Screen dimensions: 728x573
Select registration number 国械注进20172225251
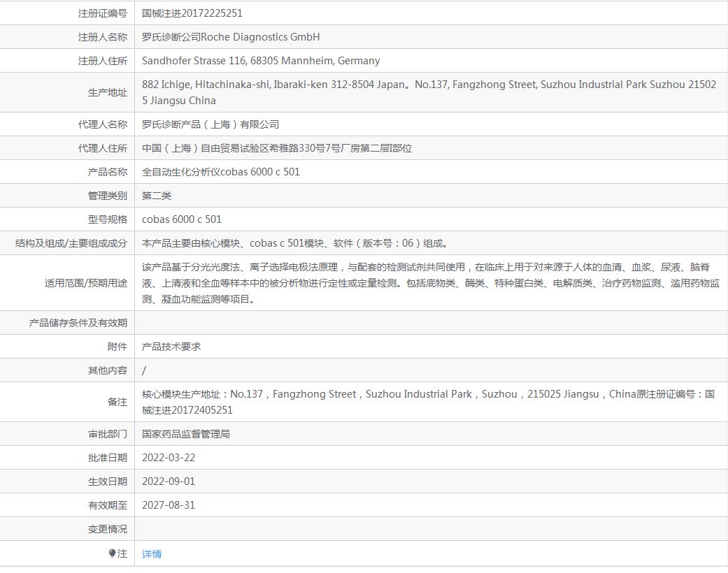tap(192, 13)
